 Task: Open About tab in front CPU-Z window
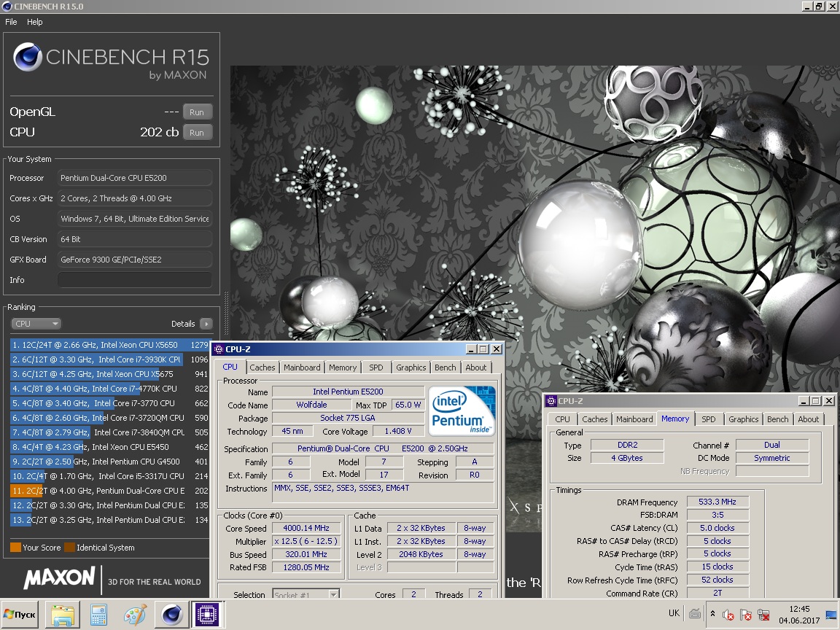475,367
